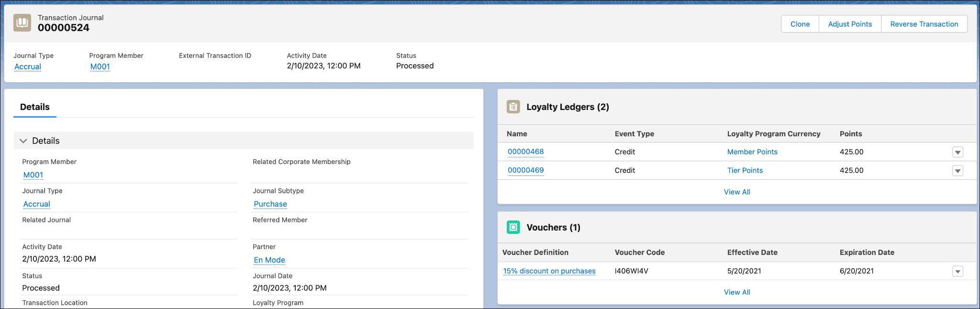Viewport: 980px width, 309px height.
Task: Click View All under Vouchers
Action: point(737,292)
